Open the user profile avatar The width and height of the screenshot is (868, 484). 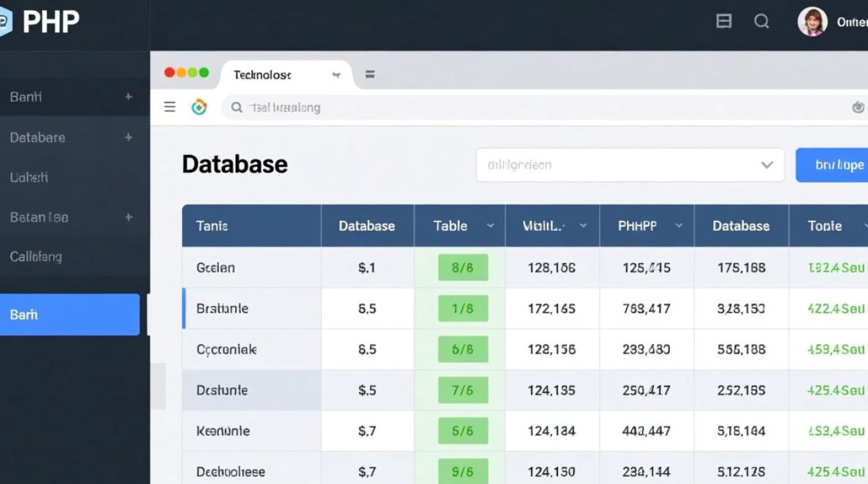(812, 22)
